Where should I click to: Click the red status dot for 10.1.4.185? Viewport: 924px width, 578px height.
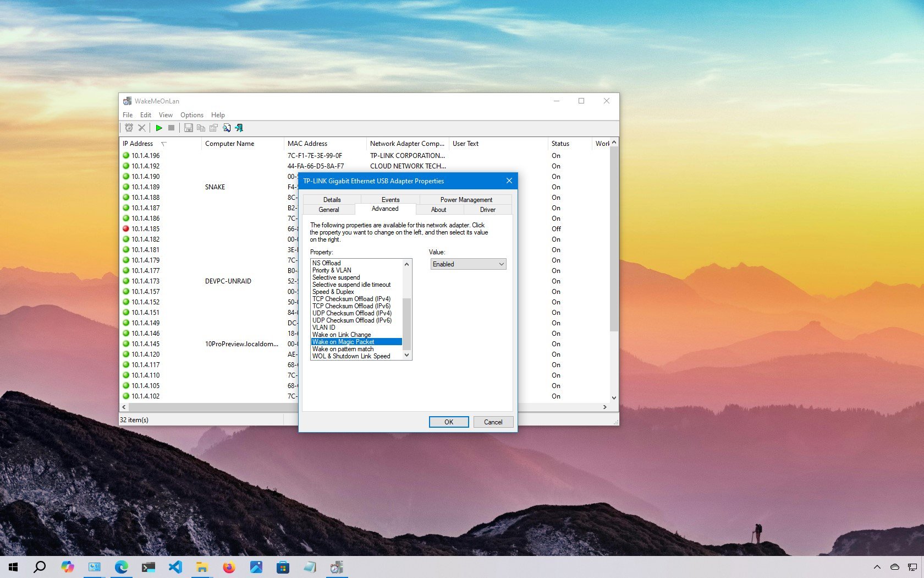click(126, 228)
